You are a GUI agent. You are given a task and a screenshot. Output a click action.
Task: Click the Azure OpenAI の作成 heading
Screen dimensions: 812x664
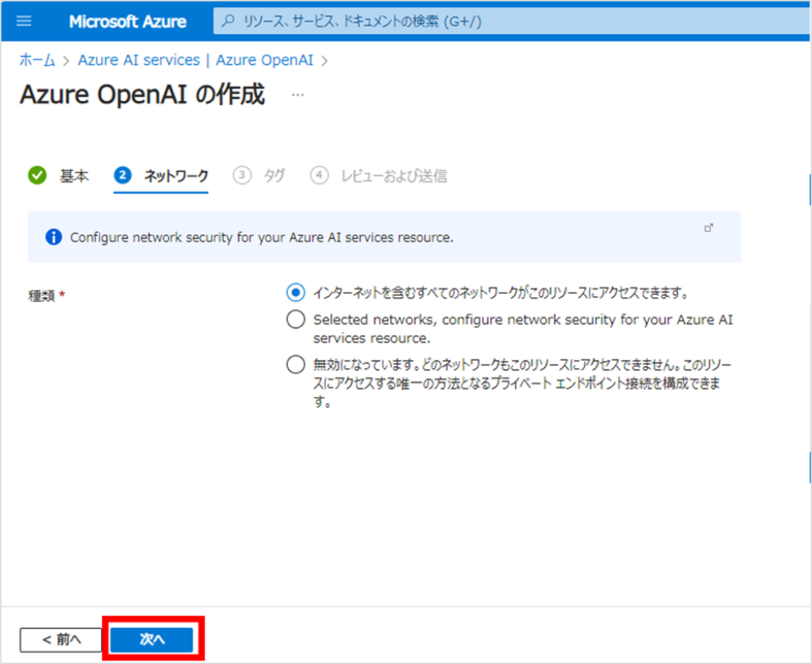point(142,95)
